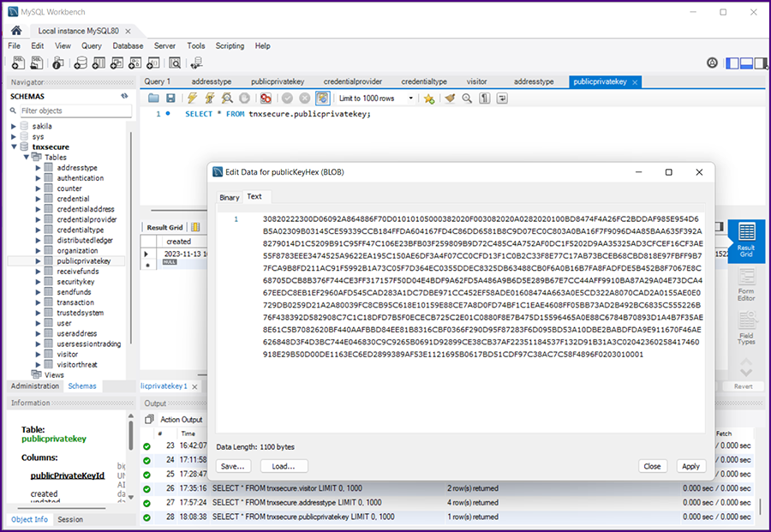Switch to the Binary tab in BLOB editor

229,197
